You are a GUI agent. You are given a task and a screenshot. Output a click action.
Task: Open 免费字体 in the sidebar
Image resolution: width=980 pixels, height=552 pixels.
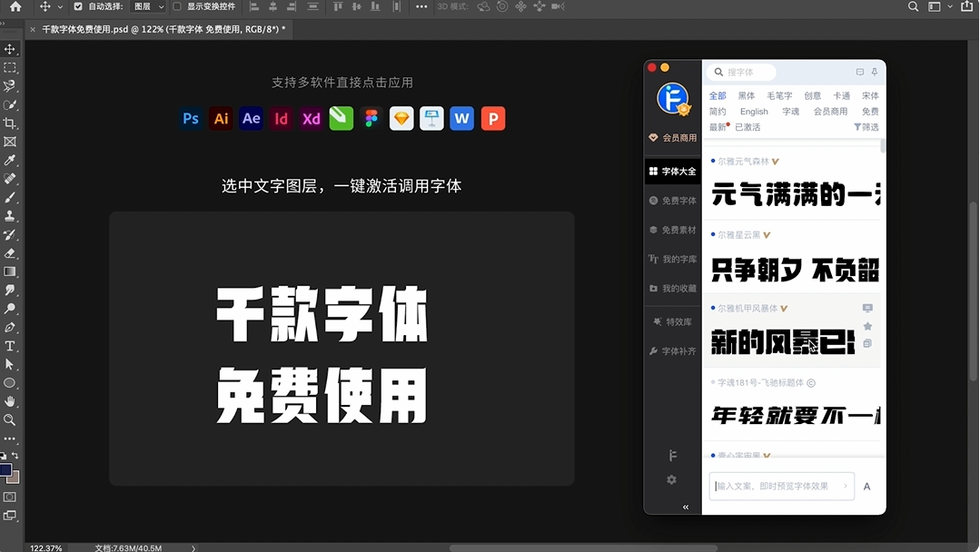(672, 201)
